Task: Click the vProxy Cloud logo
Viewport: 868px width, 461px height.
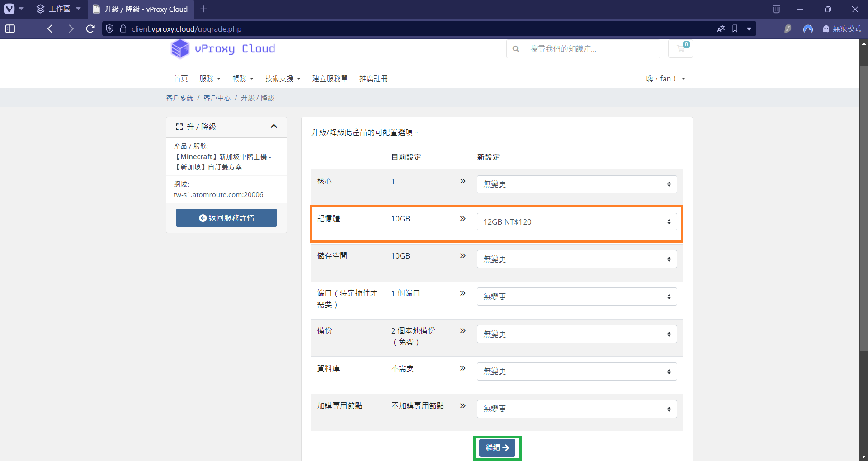Action: pyautogui.click(x=223, y=49)
